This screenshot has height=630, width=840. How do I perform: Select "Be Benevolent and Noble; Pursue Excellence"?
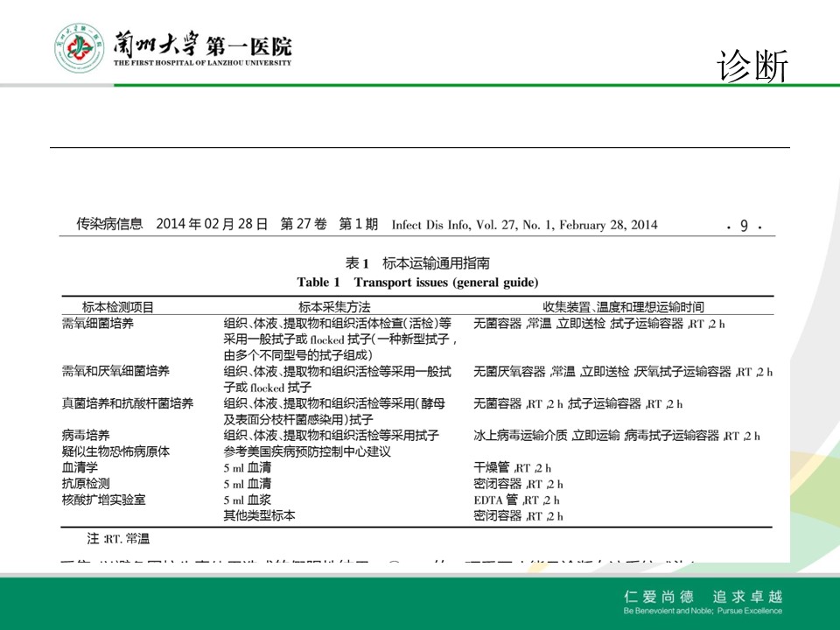click(703, 611)
